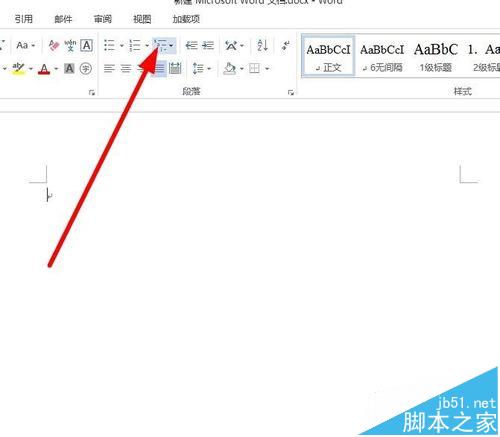The height and width of the screenshot is (437, 500).
Task: Click the bullet list icon
Action: pos(109,45)
